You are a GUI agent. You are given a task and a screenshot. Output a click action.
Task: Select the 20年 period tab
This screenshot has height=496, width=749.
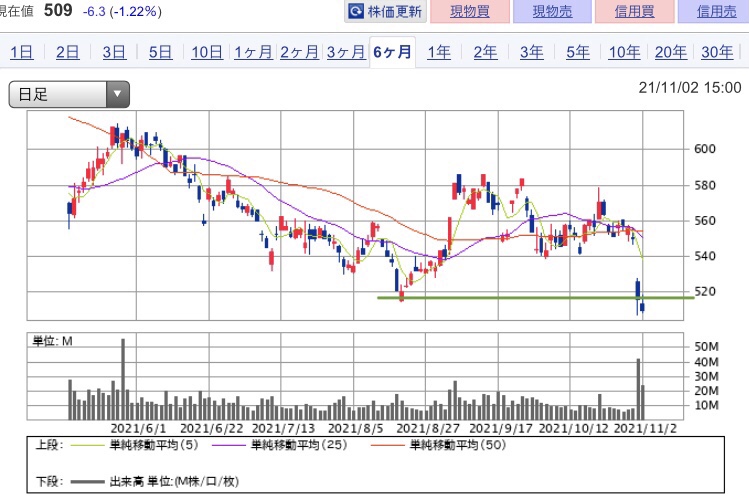[x=671, y=52]
